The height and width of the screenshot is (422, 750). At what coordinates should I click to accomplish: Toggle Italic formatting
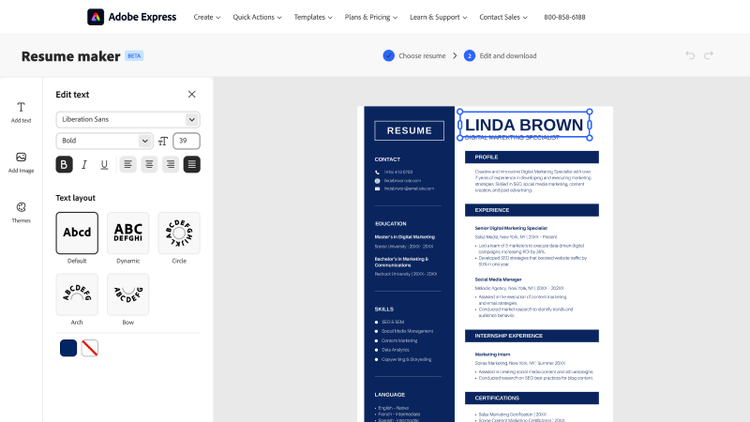(x=84, y=165)
